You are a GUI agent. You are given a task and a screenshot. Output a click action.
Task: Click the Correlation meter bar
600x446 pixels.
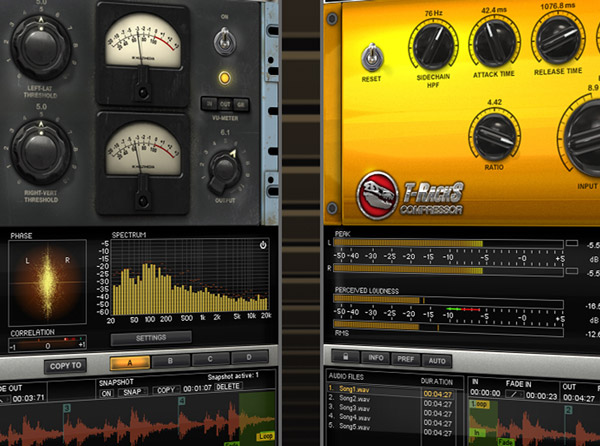click(47, 341)
